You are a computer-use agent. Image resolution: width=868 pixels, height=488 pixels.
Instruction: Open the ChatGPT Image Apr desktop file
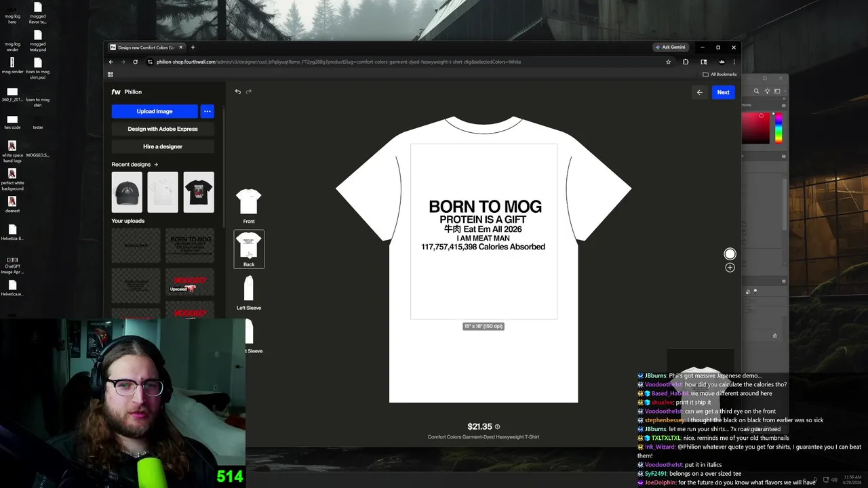[12, 265]
